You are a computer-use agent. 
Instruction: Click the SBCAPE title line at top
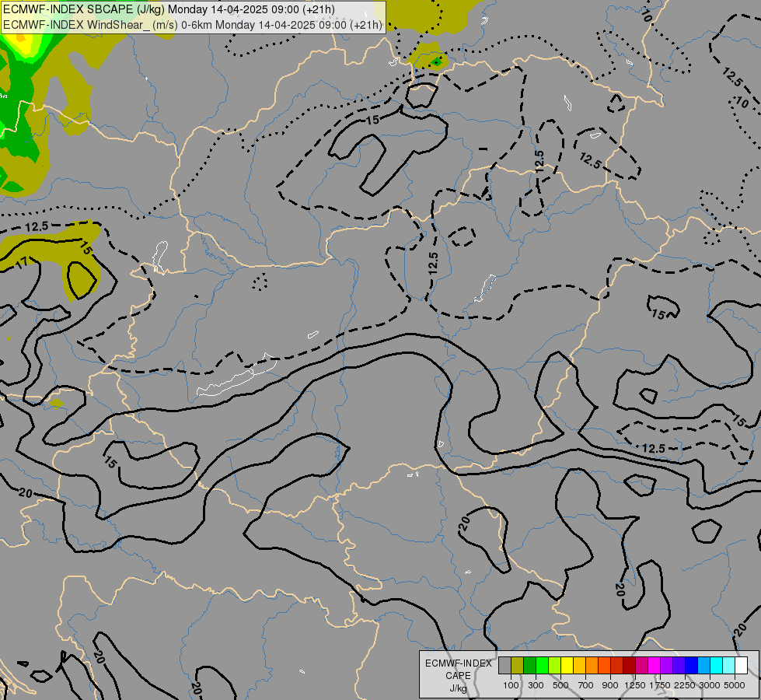pos(169,9)
